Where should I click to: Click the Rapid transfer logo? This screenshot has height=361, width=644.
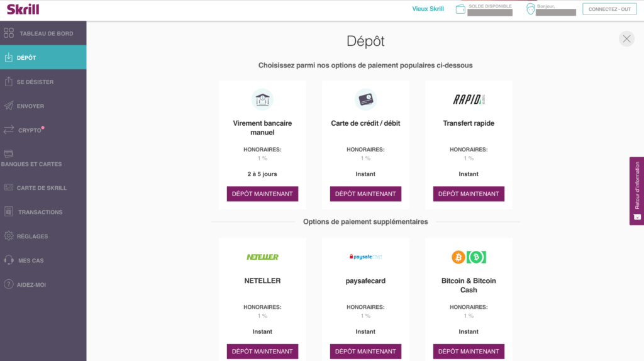[x=469, y=99]
